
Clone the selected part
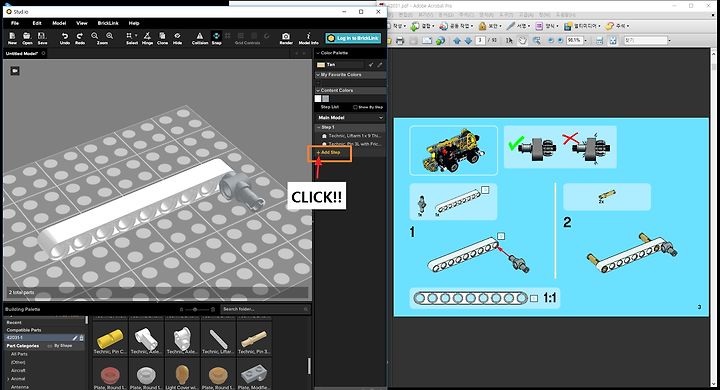coord(163,38)
